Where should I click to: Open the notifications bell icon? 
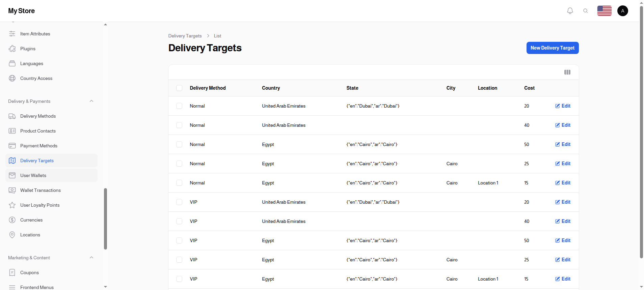point(570,11)
